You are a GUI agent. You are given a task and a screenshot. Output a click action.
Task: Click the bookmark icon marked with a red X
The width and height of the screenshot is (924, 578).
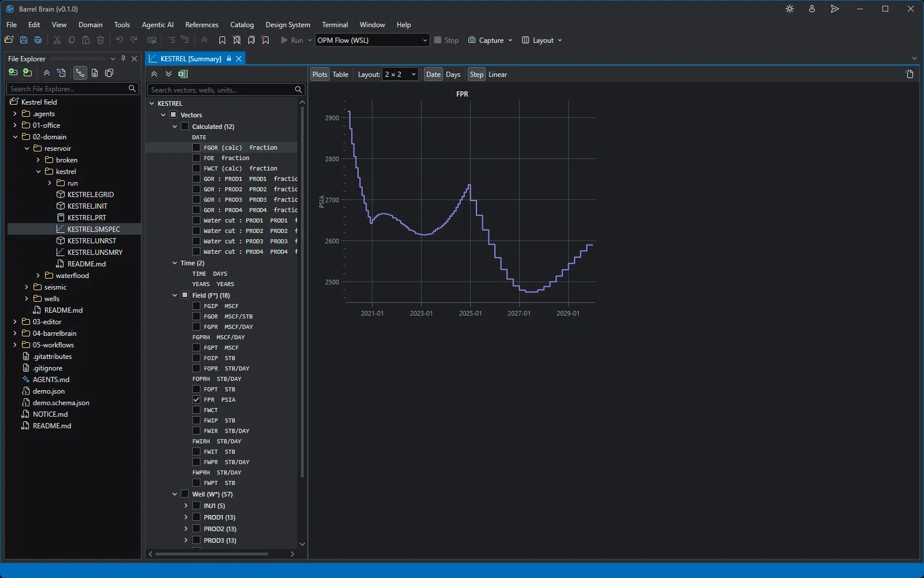click(266, 40)
